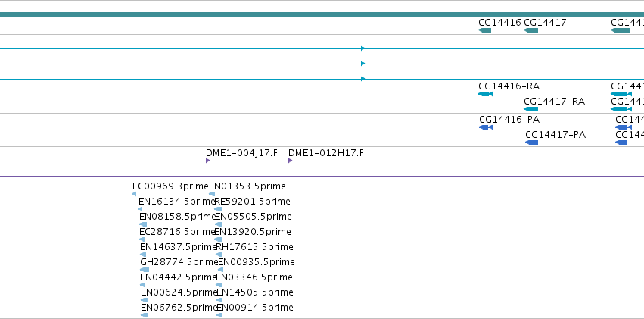Click the EC00969.3prime EST arrow
The width and height of the screenshot is (644, 319).
click(x=134, y=194)
